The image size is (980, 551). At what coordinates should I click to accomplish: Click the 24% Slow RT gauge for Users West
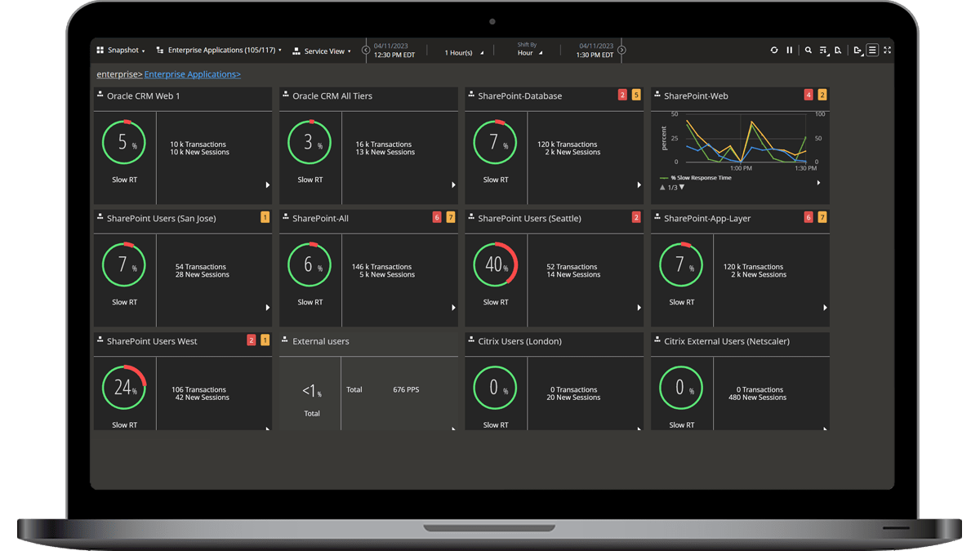click(x=124, y=388)
